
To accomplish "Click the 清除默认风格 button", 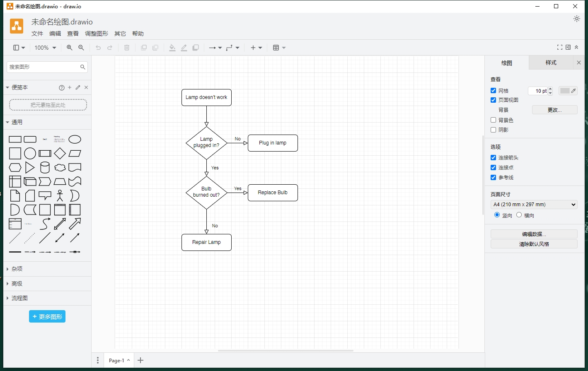I will pos(534,244).
